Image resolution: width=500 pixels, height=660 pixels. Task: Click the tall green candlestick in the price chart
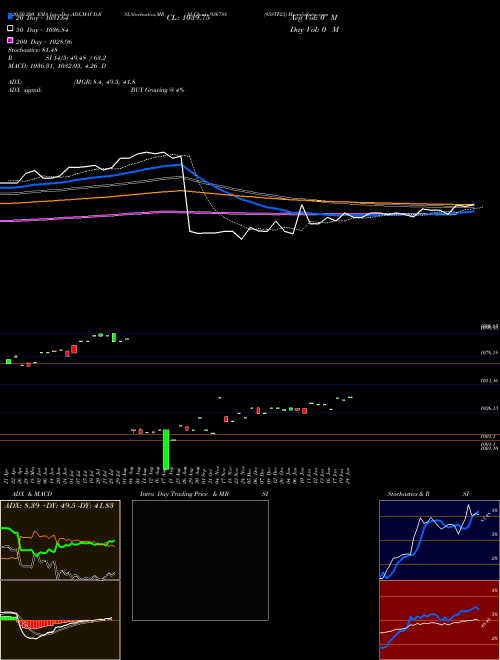pyautogui.click(x=166, y=449)
